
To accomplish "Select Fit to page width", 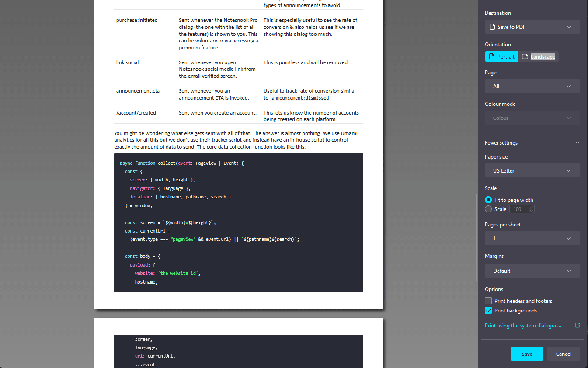I will [488, 200].
